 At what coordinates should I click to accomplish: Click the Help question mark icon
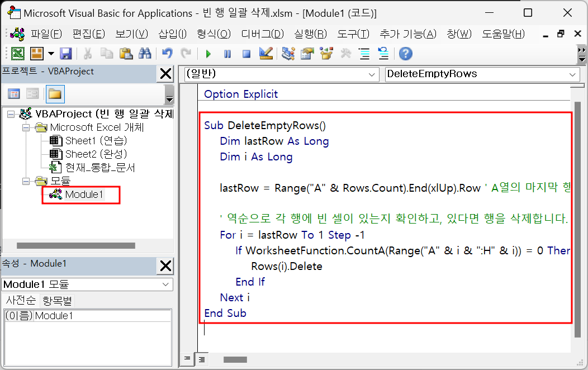coord(405,54)
